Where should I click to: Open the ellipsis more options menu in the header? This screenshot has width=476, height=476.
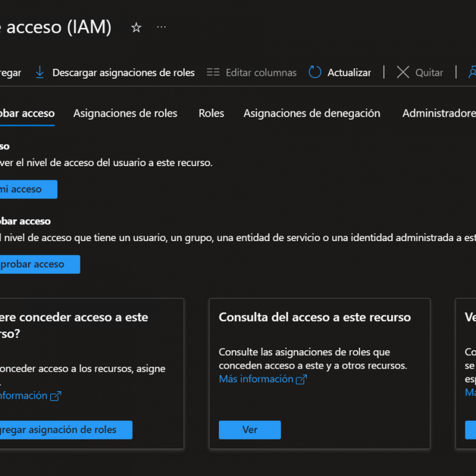coord(162,27)
